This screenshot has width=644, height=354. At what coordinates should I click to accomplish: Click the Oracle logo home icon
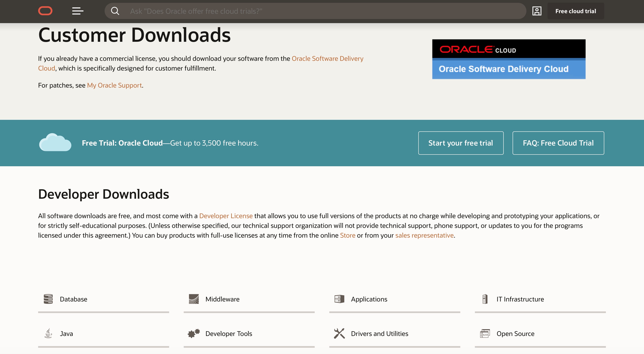45,11
